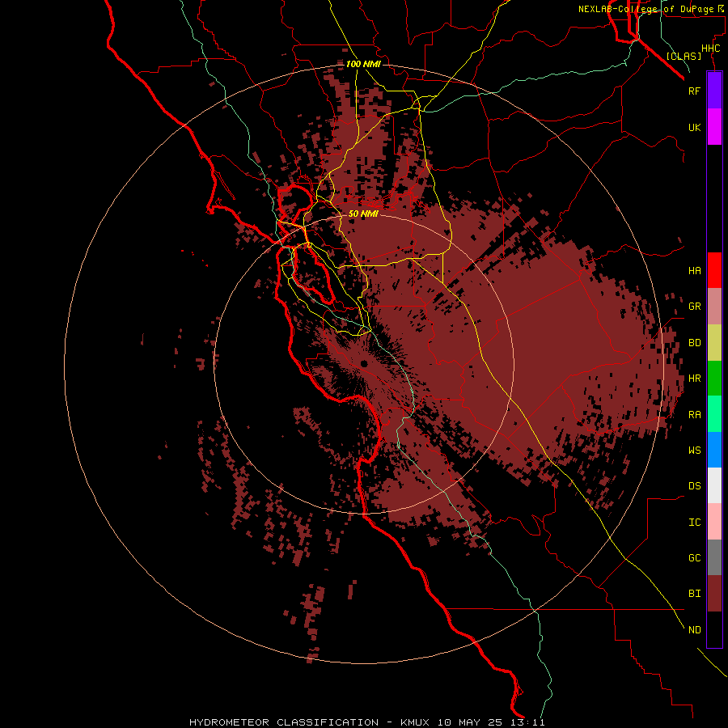
Task: Click the 'BI' legend label
Action: [x=694, y=594]
